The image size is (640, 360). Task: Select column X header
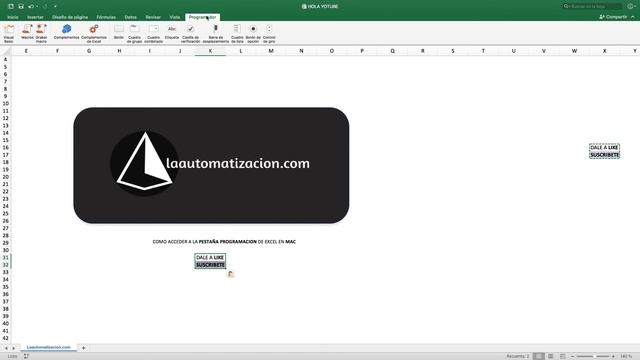604,51
